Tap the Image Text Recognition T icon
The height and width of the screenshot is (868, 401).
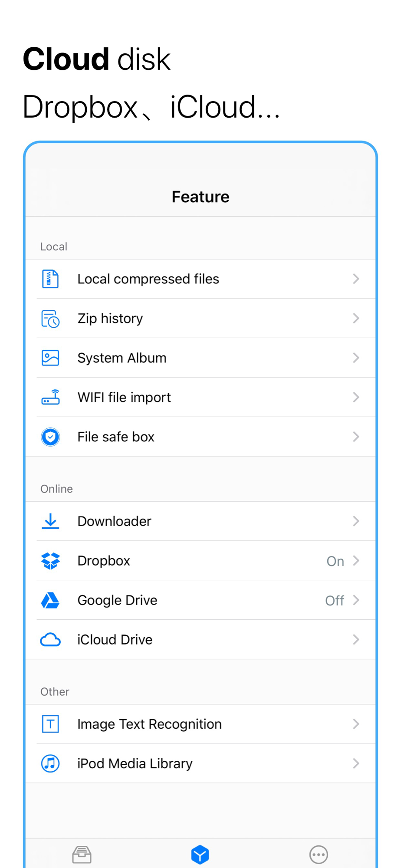[50, 724]
